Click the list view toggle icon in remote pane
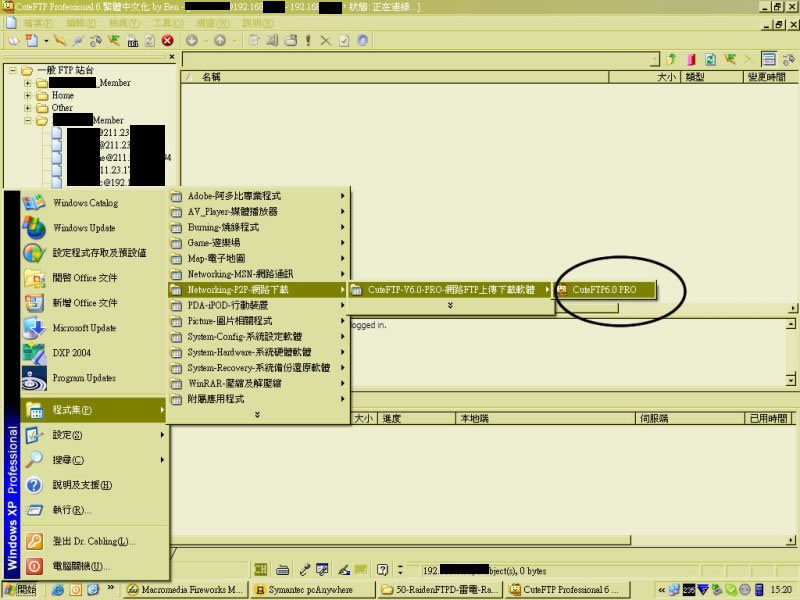 click(769, 60)
